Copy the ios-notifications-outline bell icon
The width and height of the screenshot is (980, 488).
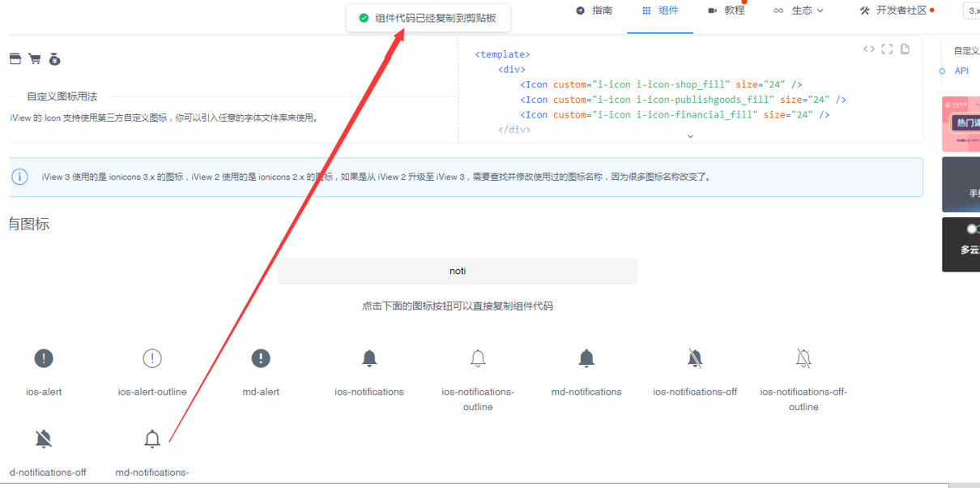click(478, 358)
